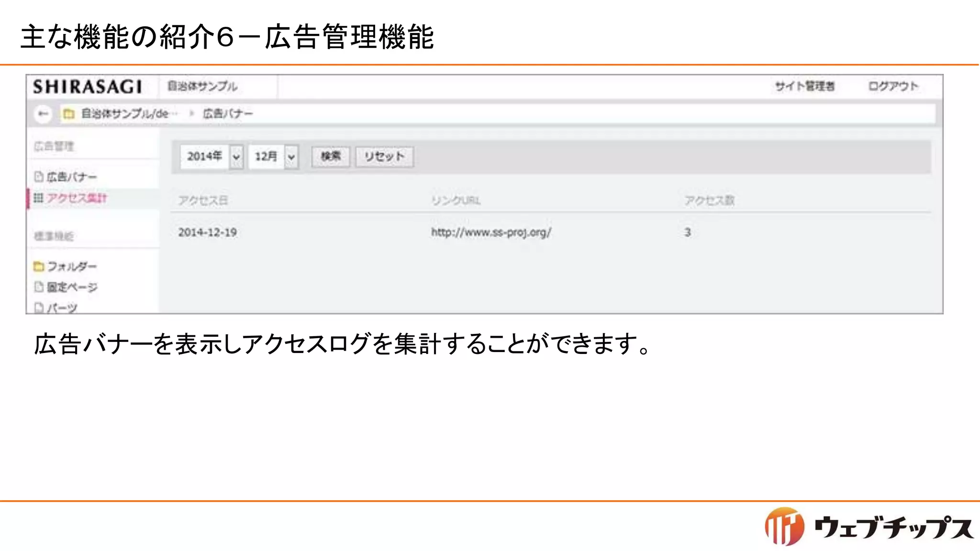Viewport: 980px width, 551px height.
Task: Click the 広告管理 sidebar section heading
Action: pyautogui.click(x=54, y=146)
